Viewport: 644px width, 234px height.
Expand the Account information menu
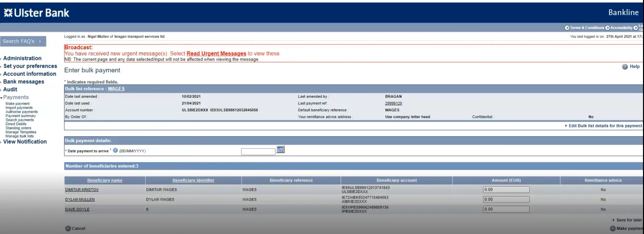coord(30,74)
